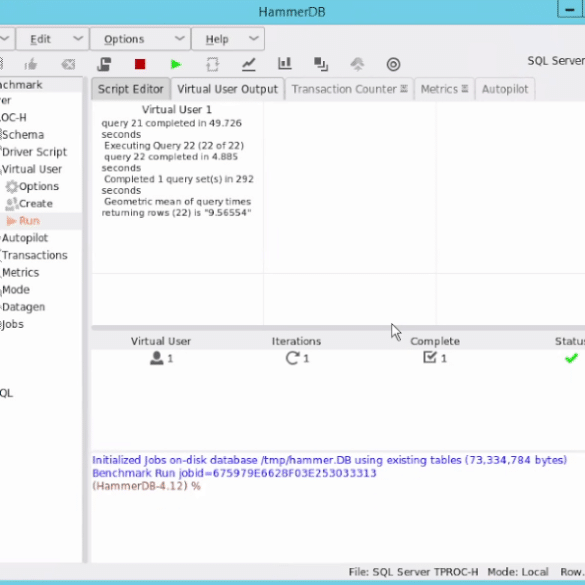
Task: Click 'Geometric mean of query times' line
Action: pos(177,201)
